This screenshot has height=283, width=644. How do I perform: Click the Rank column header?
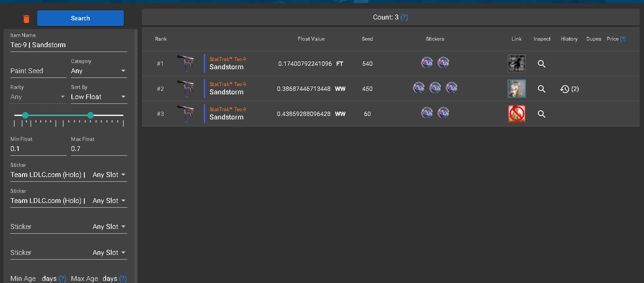160,39
